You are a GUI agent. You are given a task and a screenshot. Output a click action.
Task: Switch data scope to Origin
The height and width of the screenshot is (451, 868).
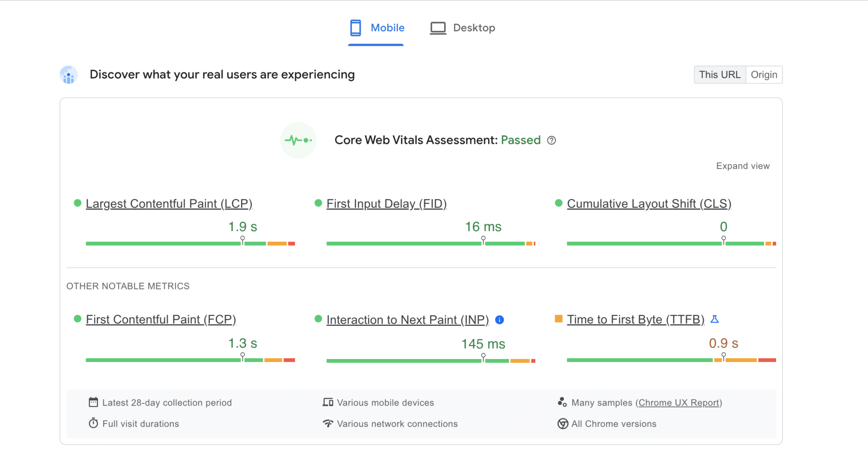764,74
